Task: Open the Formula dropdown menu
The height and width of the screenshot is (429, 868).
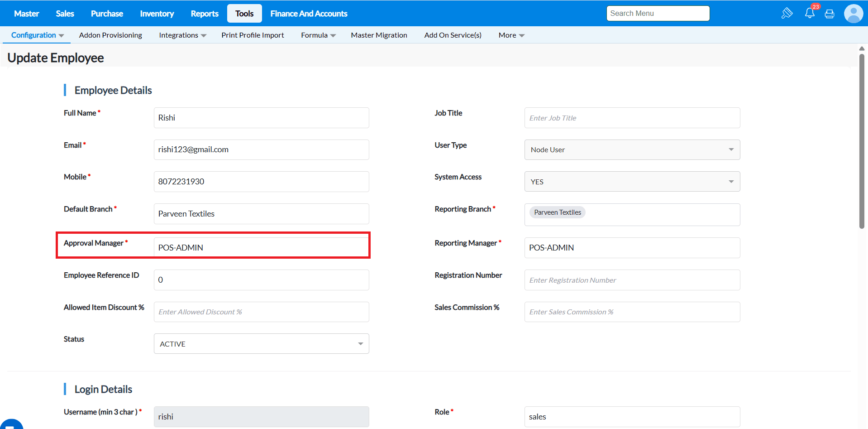Action: coord(318,35)
